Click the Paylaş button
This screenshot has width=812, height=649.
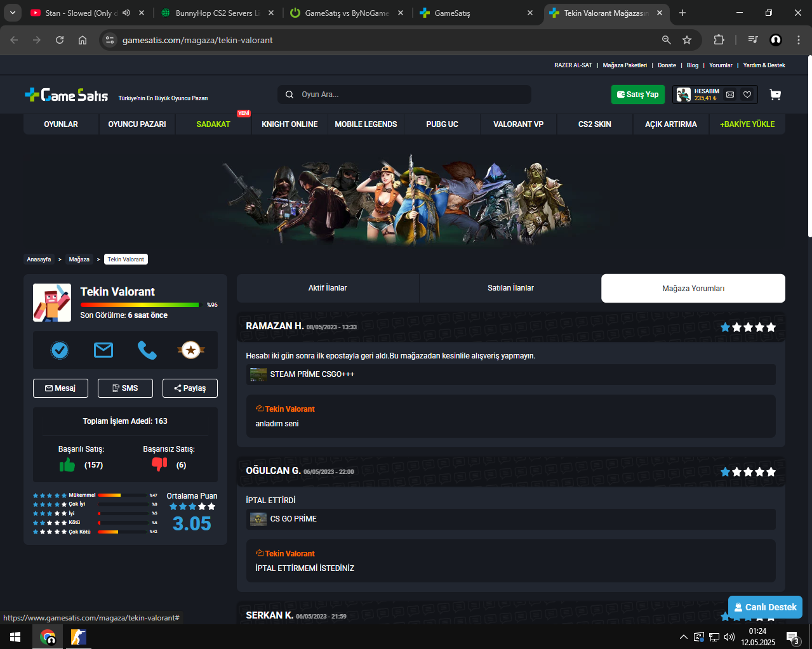190,388
